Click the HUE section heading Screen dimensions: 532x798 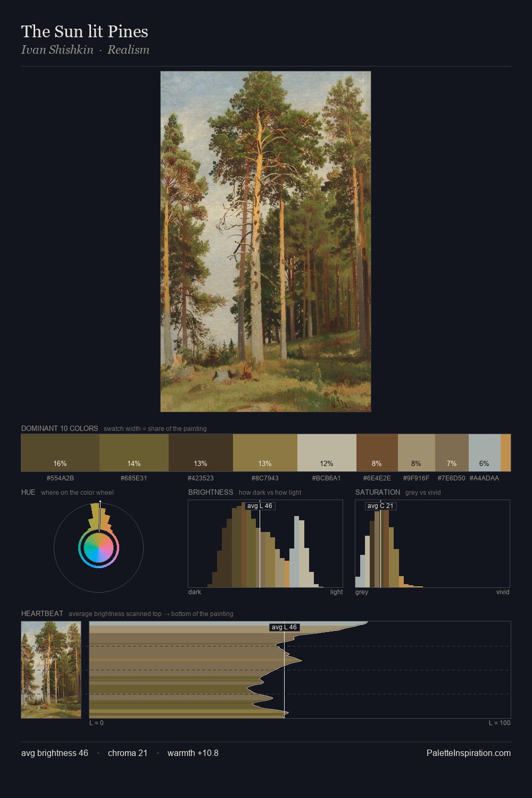tap(28, 492)
